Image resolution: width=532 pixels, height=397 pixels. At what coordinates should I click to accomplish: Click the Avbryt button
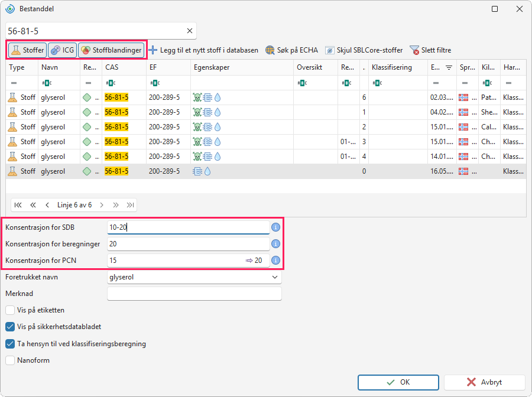tap(485, 382)
